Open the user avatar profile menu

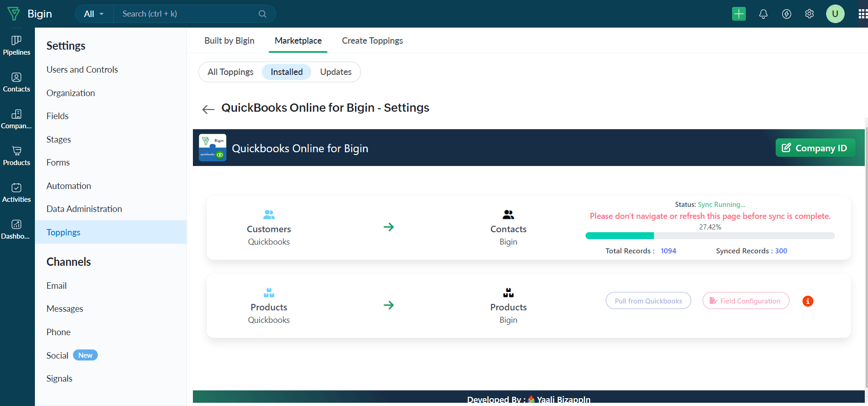835,14
